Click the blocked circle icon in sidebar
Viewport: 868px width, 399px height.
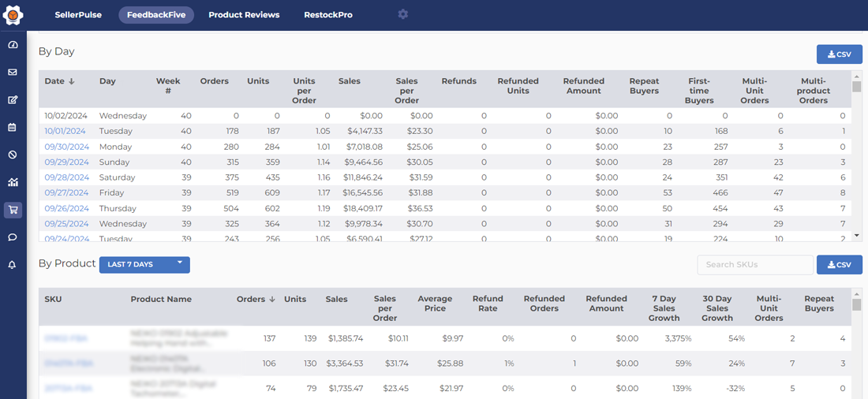(13, 155)
